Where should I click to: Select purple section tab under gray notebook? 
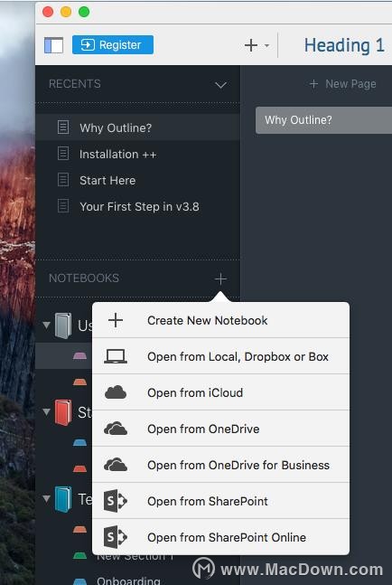pyautogui.click(x=80, y=356)
